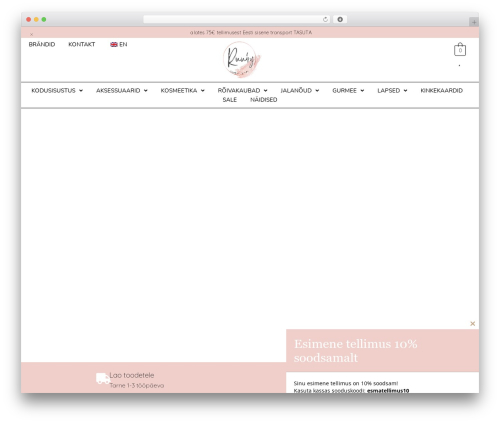Screen dimensions: 500x423
Task: Go to KINKEKAARDID page
Action: tap(441, 90)
